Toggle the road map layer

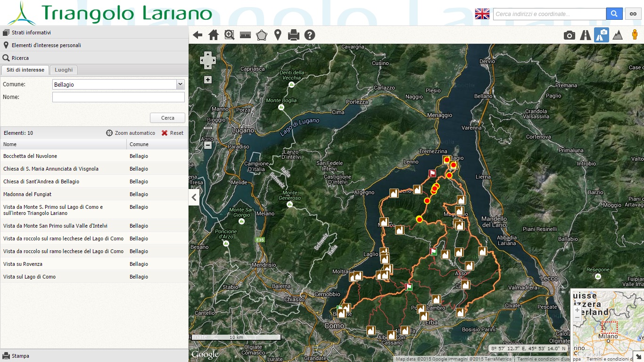(x=585, y=35)
